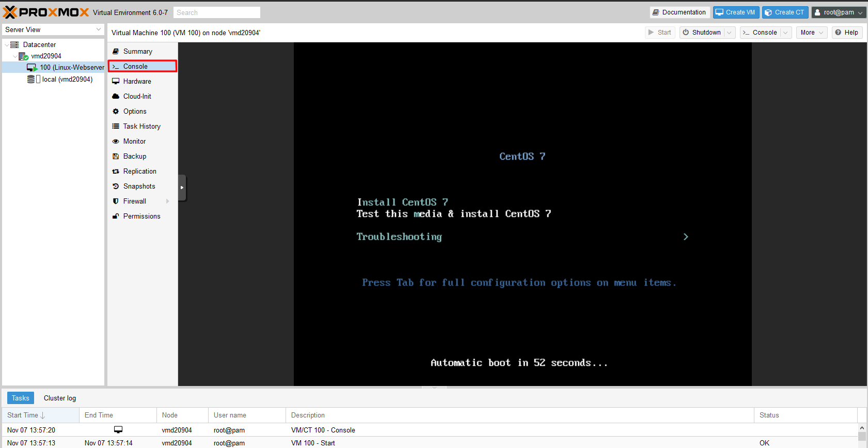Viewport: 868px width, 448px height.
Task: Collapse the vmd20904 tree node
Action: pos(15,56)
